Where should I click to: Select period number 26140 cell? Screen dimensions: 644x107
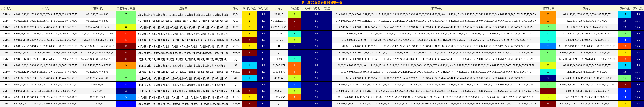tap(7, 72)
